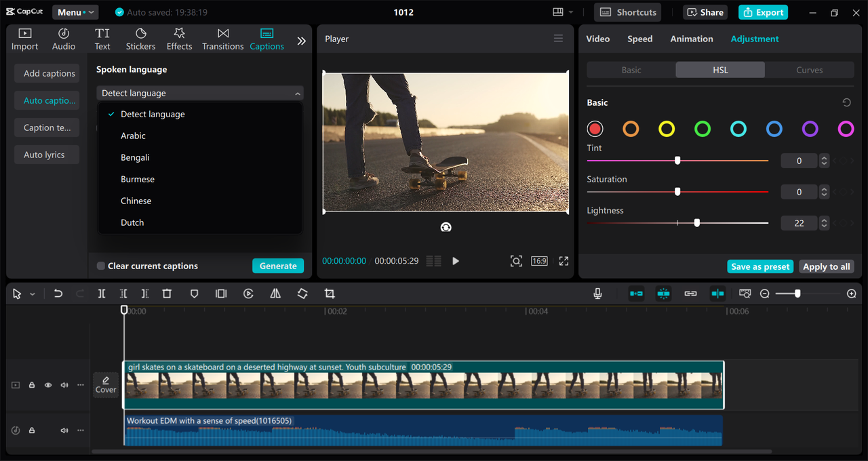Open the Transitions tab
The height and width of the screenshot is (461, 868).
point(222,39)
